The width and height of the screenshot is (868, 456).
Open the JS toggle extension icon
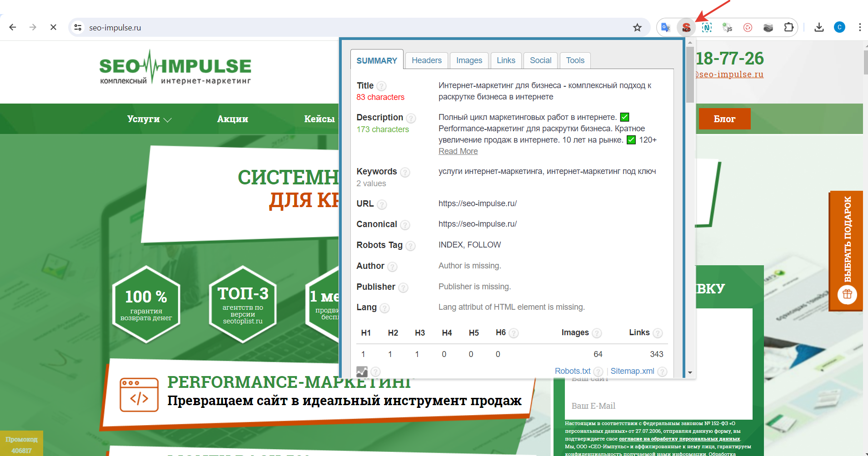click(x=727, y=27)
